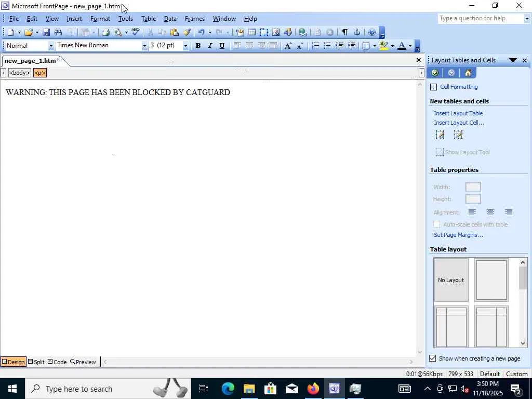532x399 pixels.
Task: Apply a bulleted list format
Action: tap(327, 46)
